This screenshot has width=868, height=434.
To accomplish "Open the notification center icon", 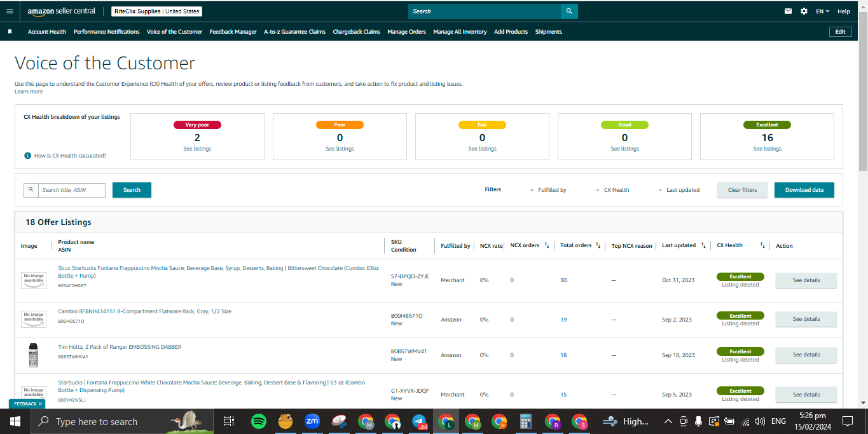I will point(847,421).
